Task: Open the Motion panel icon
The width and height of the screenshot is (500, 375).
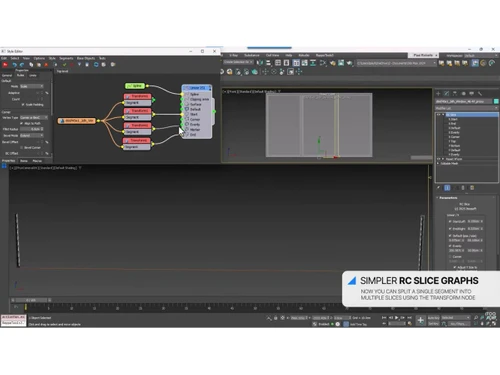Action: coord(463,94)
